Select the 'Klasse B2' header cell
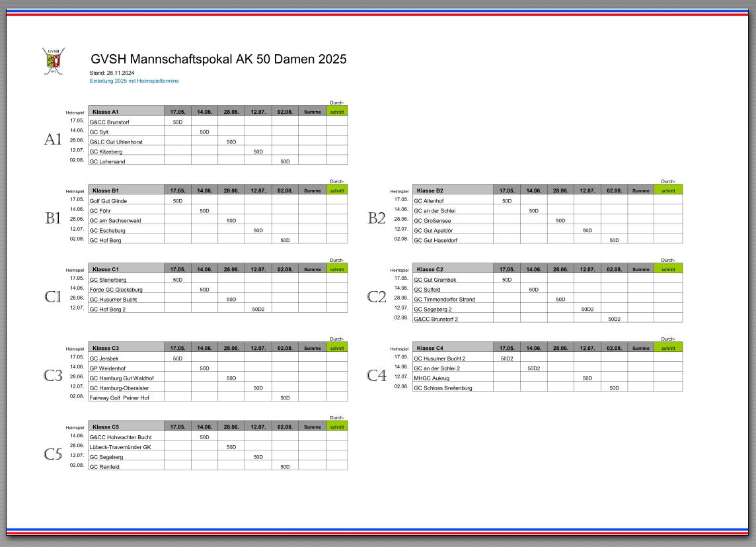The width and height of the screenshot is (756, 547). pos(453,190)
